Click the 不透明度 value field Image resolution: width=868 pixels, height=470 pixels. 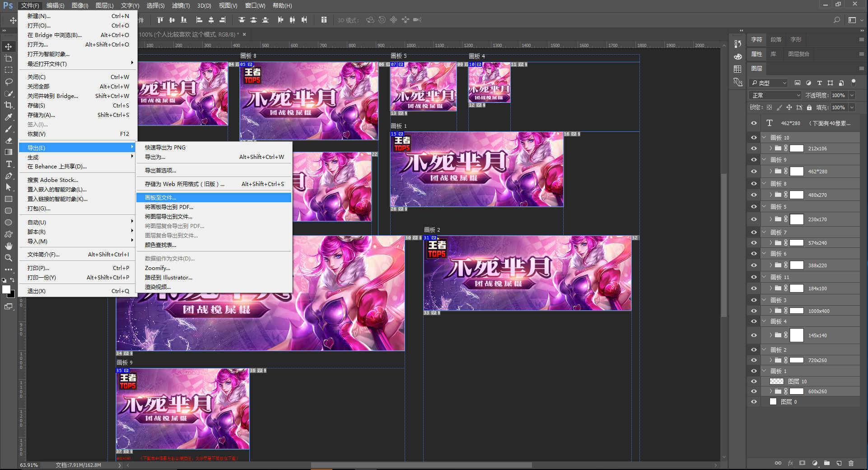tap(839, 95)
